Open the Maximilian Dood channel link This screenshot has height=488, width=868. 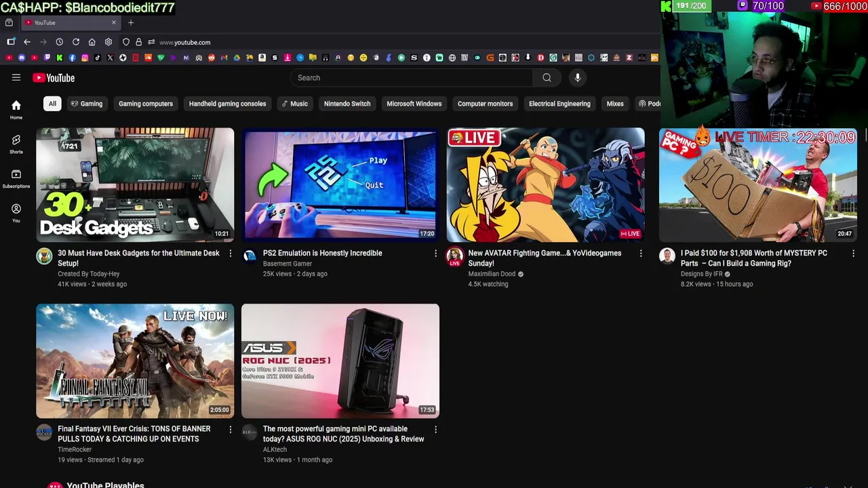pos(492,274)
